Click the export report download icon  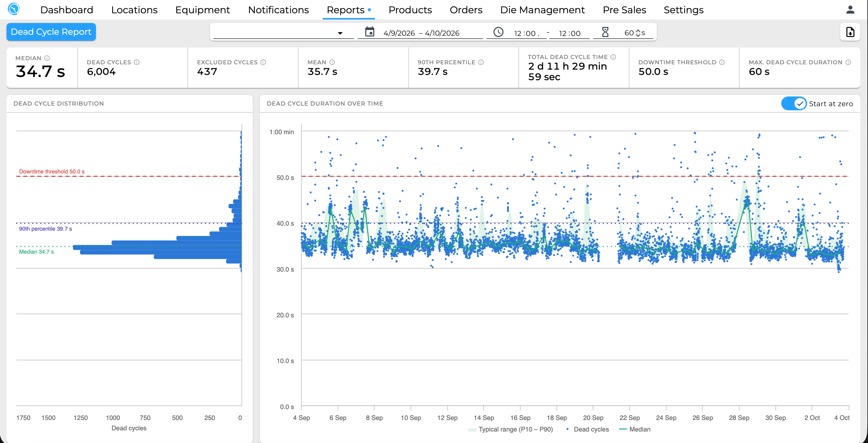[850, 32]
